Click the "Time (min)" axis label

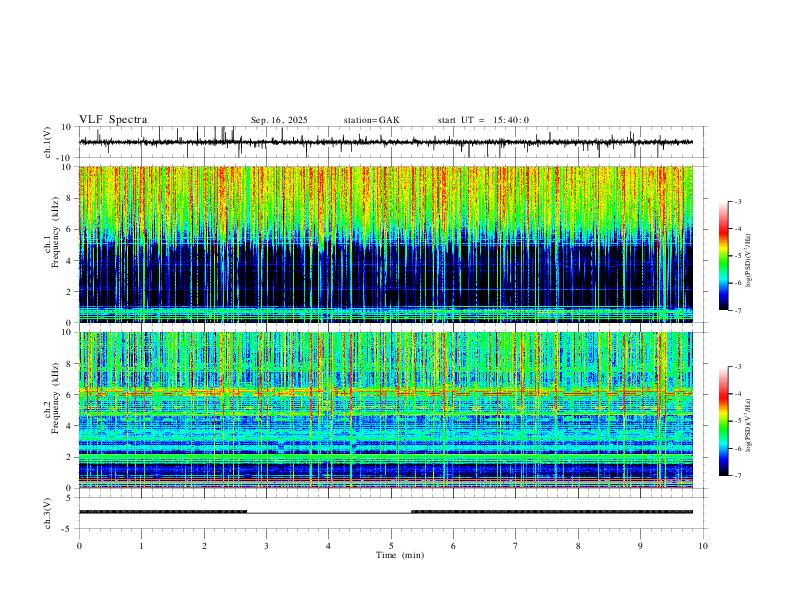[400, 555]
